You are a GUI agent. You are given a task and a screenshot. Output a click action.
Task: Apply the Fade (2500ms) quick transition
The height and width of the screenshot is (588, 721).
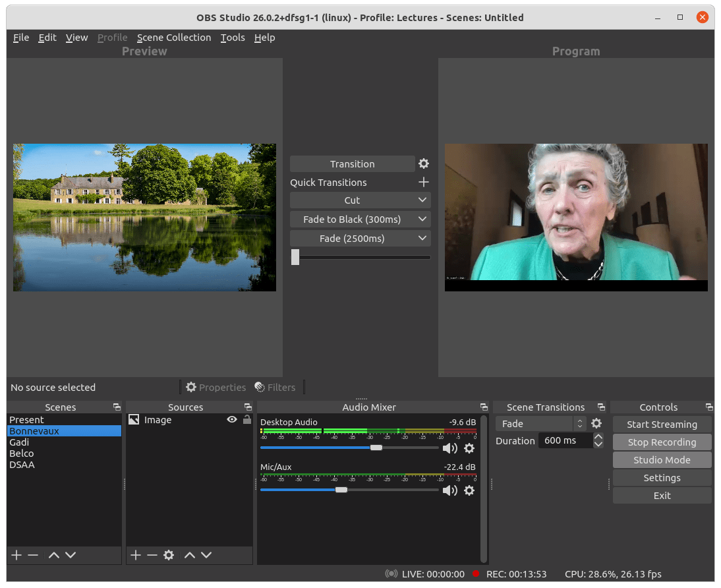[x=352, y=239]
